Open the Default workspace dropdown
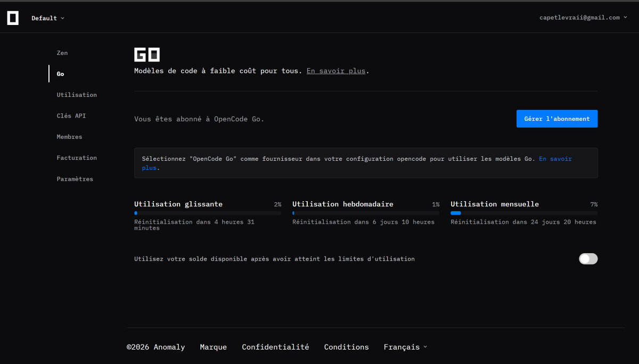The image size is (639, 364). (47, 18)
